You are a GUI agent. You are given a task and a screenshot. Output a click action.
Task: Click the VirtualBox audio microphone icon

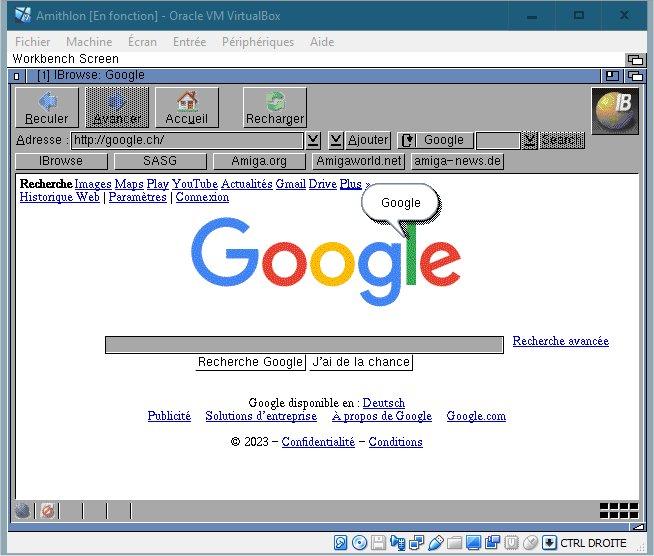point(397,543)
